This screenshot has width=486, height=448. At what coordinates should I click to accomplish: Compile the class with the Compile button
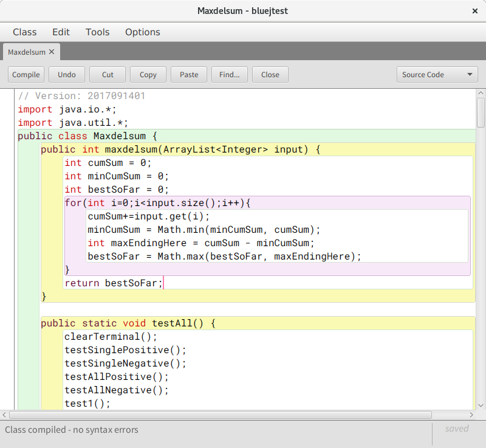(26, 75)
